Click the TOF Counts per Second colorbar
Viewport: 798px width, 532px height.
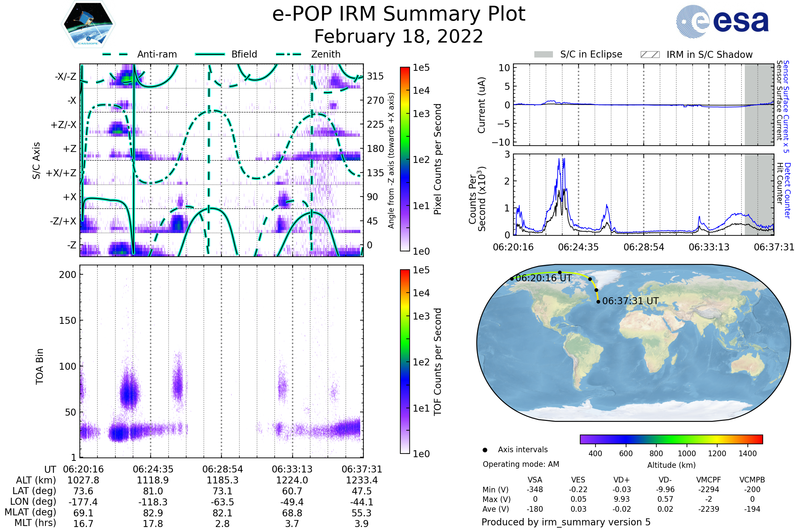click(x=405, y=361)
